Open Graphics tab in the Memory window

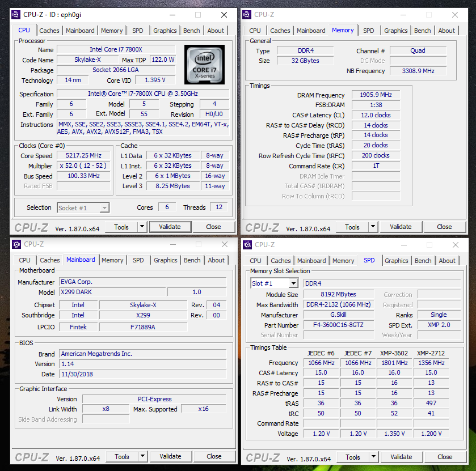[x=395, y=31]
